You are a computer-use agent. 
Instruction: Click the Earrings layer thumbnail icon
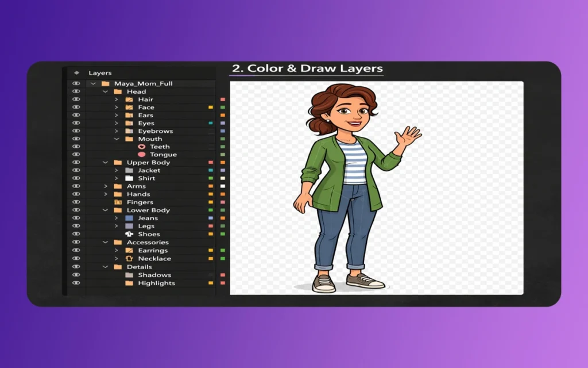pos(129,250)
